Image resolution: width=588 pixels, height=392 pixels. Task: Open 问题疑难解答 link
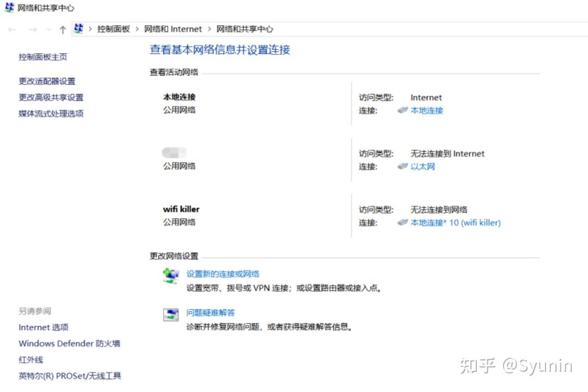210,313
